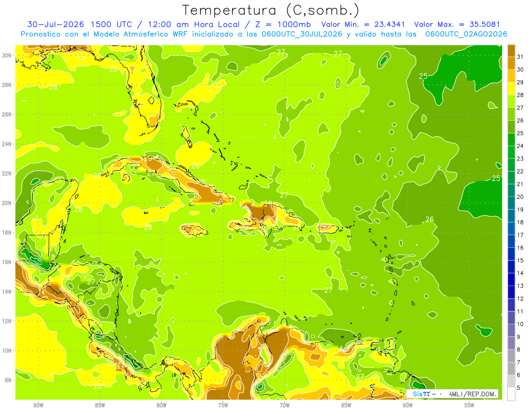
Task: Click the '80W' longitude axis label
Action: tap(161, 405)
